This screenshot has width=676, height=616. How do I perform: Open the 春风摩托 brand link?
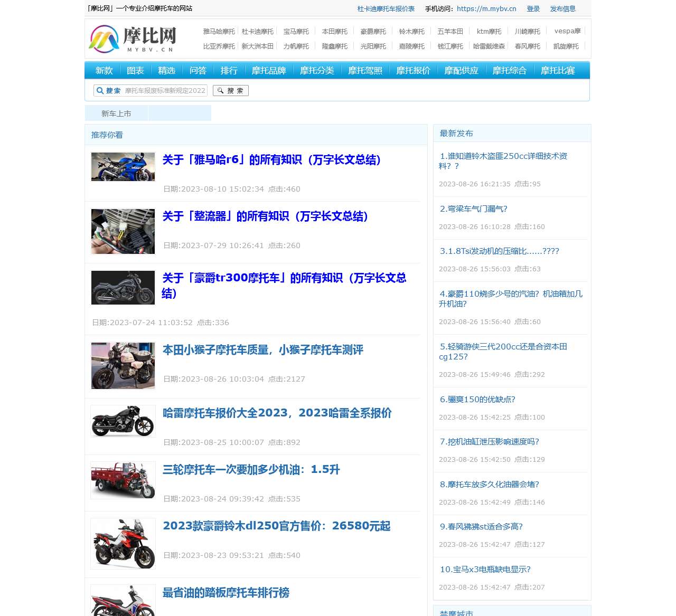tap(528, 46)
